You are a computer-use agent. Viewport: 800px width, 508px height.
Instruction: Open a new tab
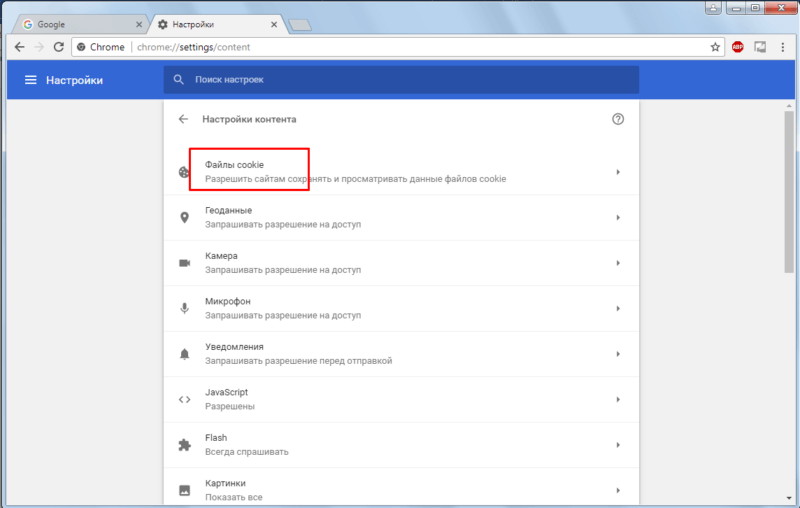click(x=300, y=24)
